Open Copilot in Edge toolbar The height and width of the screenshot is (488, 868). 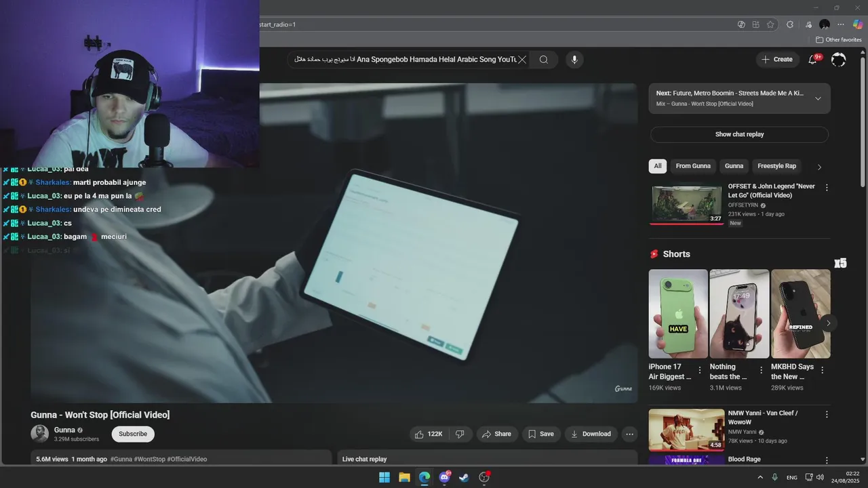coord(858,24)
